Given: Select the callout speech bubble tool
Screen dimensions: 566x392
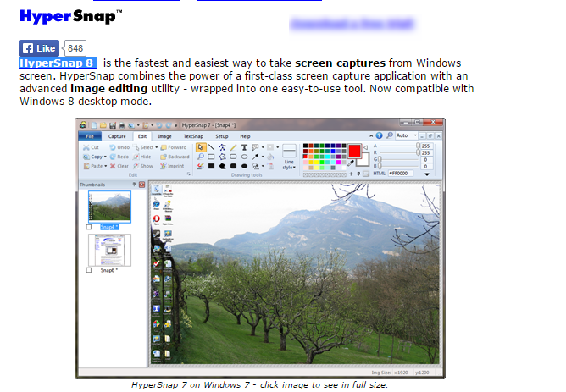Looking at the screenshot, I should coord(255,147).
